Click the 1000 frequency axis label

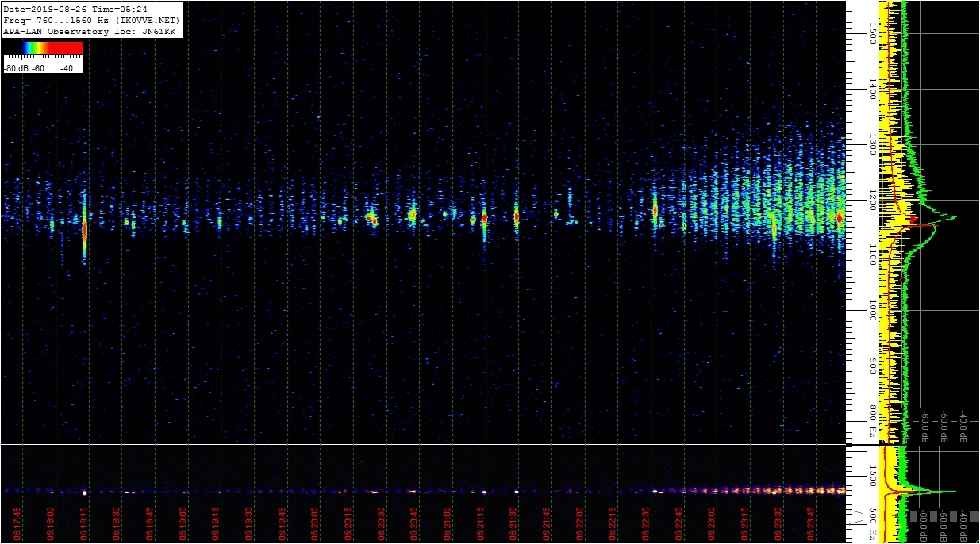coord(872,310)
